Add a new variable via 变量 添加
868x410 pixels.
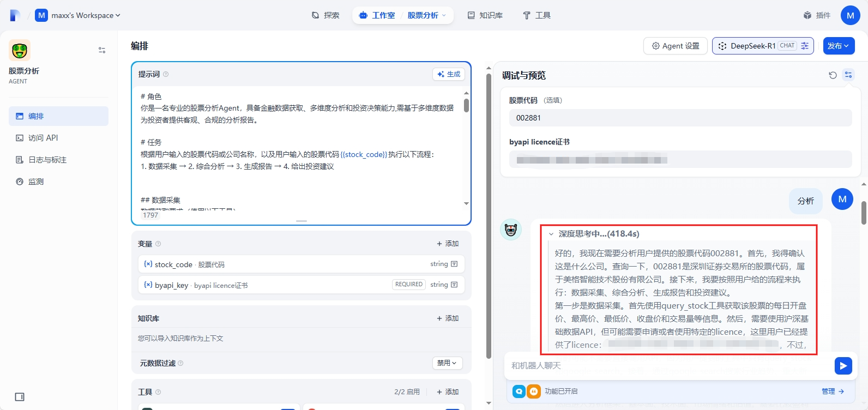448,244
